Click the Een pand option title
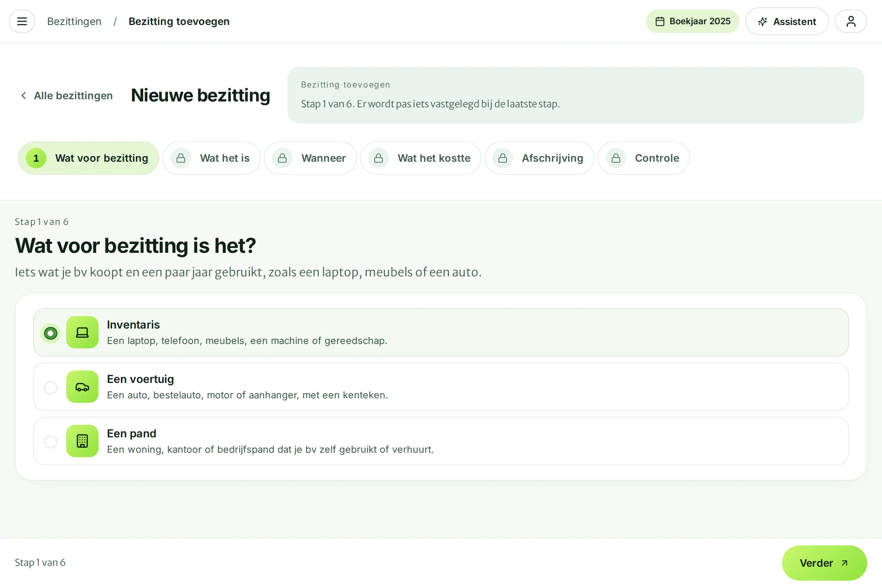 pyautogui.click(x=131, y=433)
